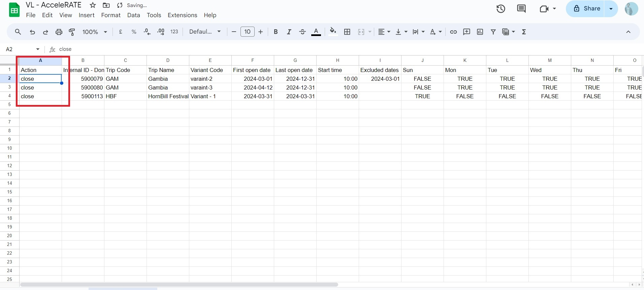Screen dimensions: 644x290
Task: Toggle strikethrough formatting
Action: [302, 32]
